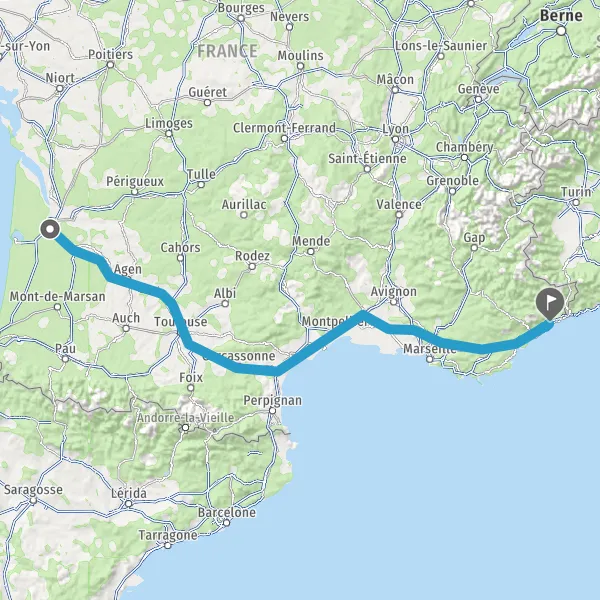Select the Berne city marker
The image size is (600, 600).
tap(561, 31)
